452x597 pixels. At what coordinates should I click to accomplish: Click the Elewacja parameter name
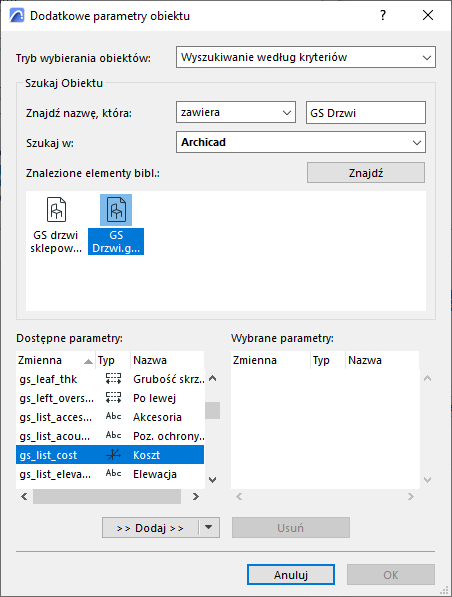point(155,474)
